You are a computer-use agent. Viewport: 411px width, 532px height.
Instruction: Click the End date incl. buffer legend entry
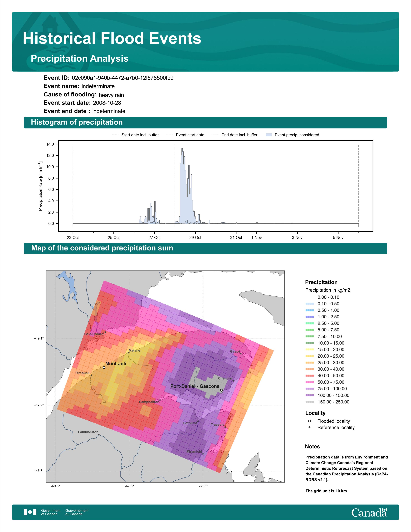pos(235,135)
